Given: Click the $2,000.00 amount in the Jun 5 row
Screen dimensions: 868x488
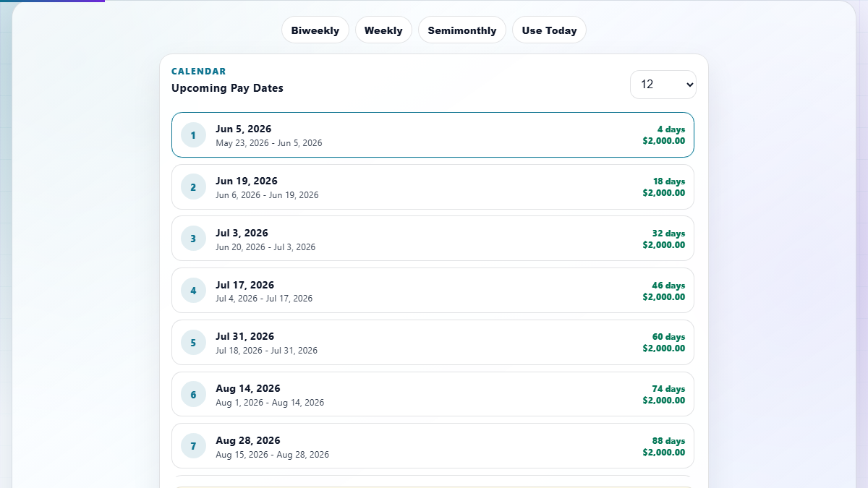Looking at the screenshot, I should (x=664, y=141).
